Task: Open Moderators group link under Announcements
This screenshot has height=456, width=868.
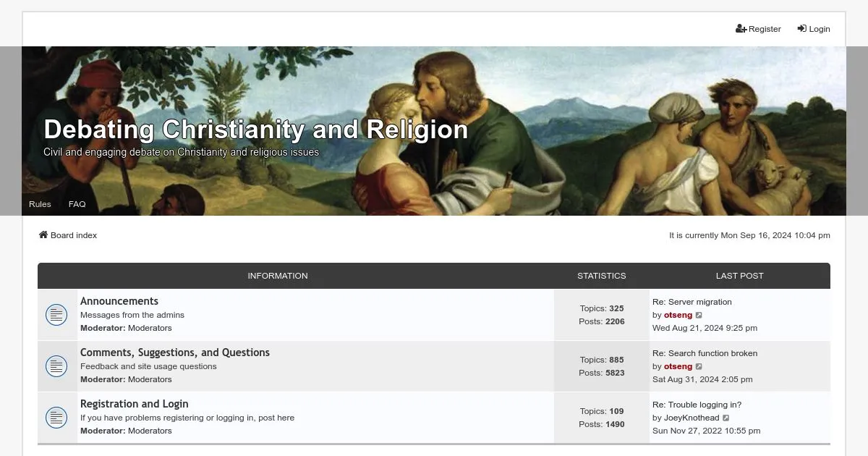Action: click(150, 328)
